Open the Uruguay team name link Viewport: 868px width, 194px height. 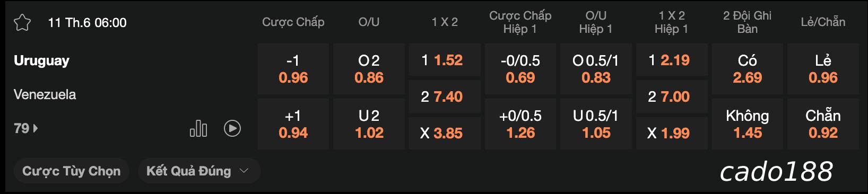[x=41, y=60]
